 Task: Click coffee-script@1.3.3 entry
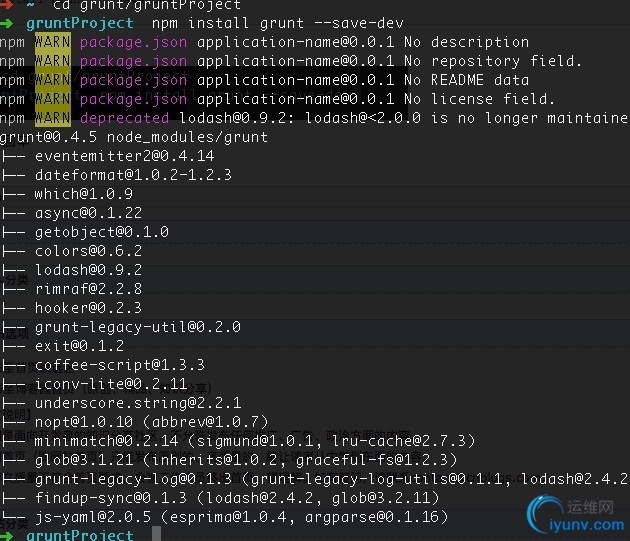pos(120,365)
